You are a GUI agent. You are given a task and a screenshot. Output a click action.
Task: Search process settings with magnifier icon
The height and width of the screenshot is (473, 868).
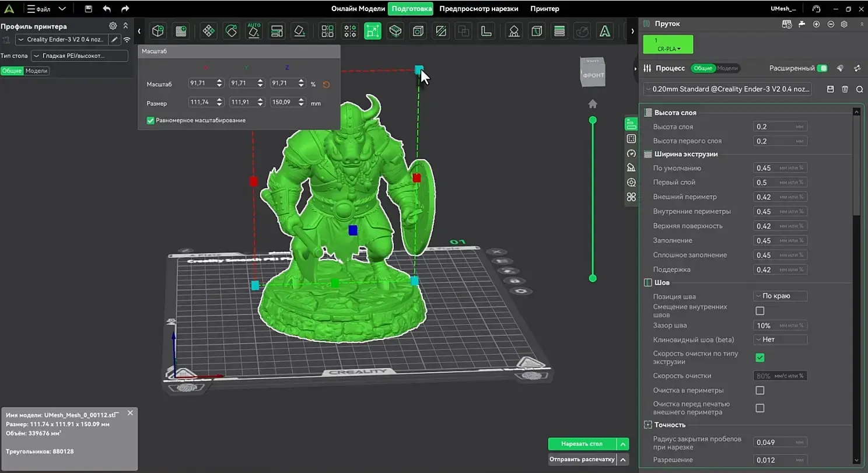(x=859, y=89)
